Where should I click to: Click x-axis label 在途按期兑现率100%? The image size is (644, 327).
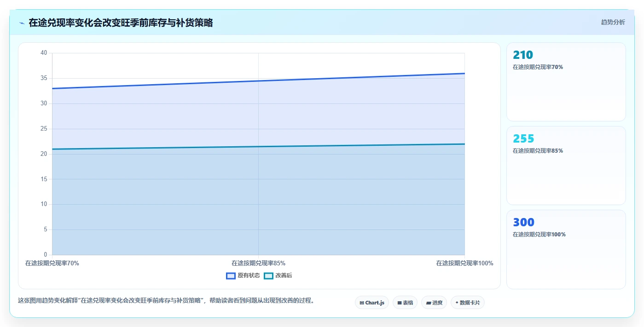464,264
